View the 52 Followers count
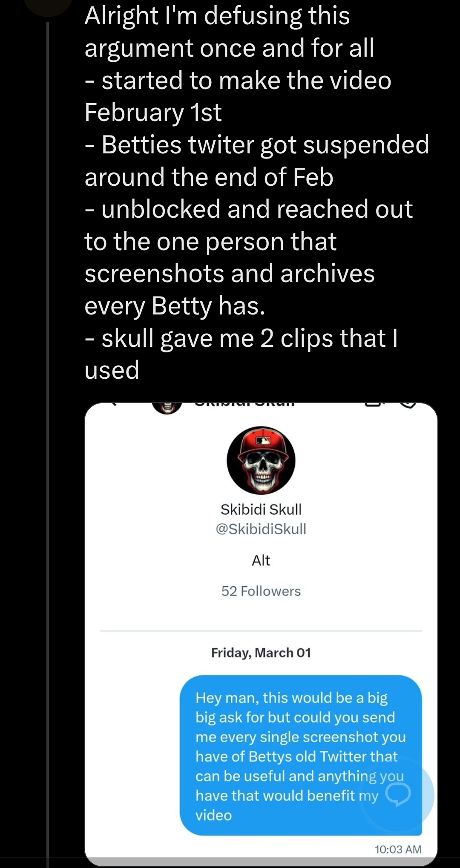Viewport: 460px width, 868px height. 261,591
